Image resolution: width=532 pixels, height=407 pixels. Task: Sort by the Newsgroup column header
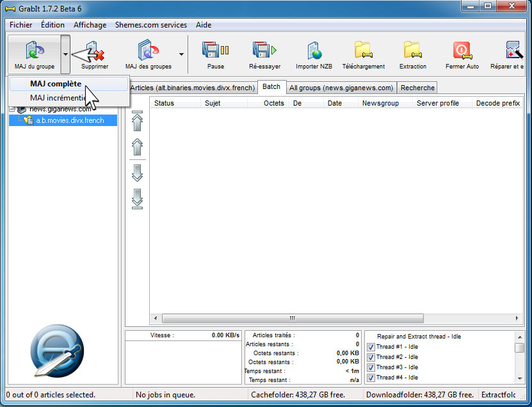point(385,103)
